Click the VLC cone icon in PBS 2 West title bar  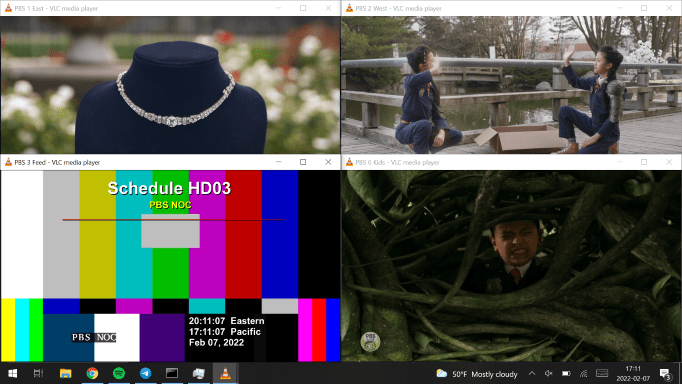click(349, 8)
